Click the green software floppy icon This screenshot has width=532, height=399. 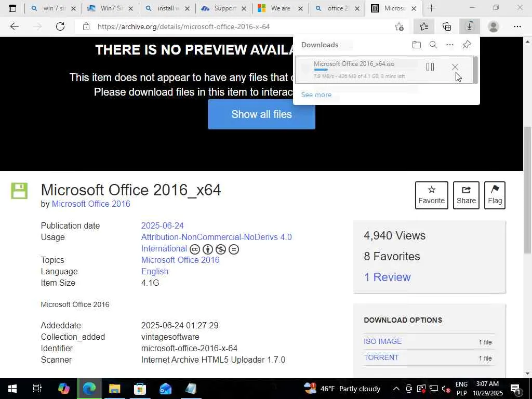point(19,191)
